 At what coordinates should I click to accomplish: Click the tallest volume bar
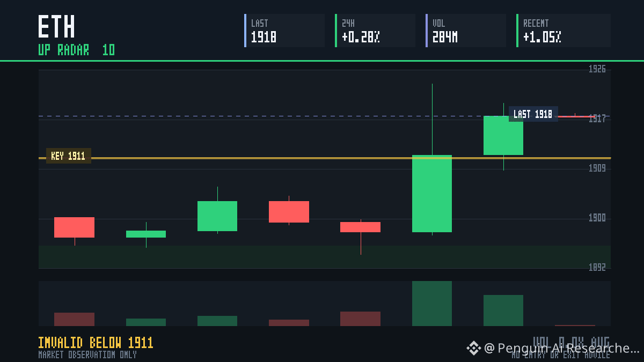point(432,304)
